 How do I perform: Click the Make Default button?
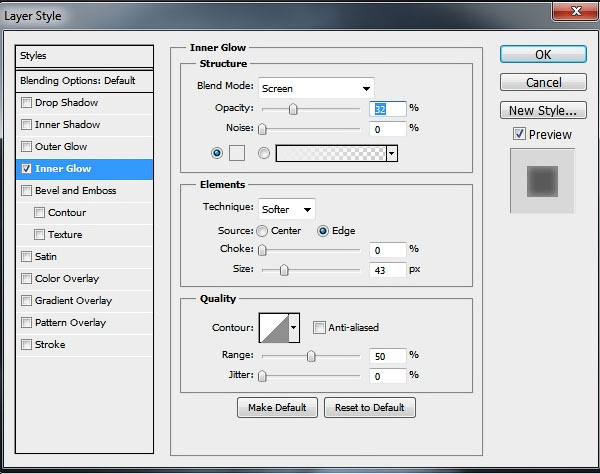(x=277, y=407)
